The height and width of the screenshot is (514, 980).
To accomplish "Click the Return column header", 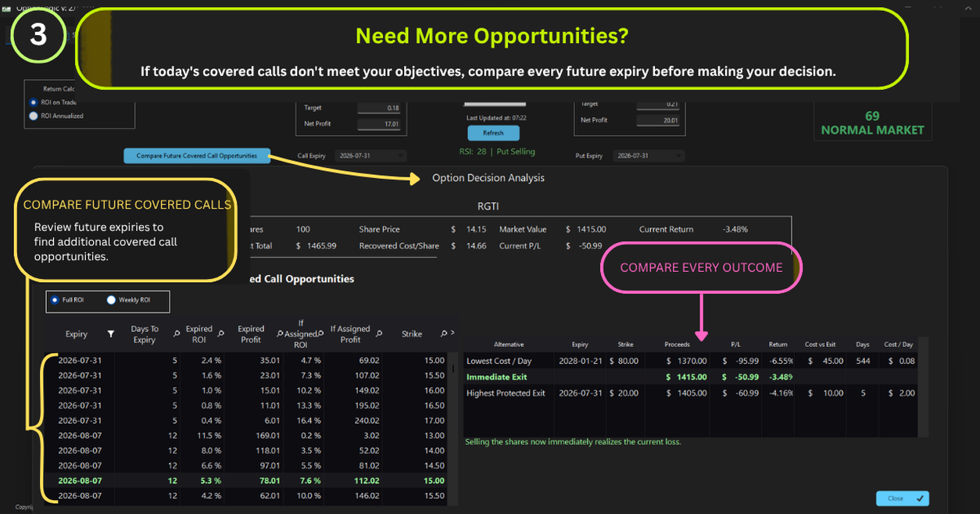I will click(778, 344).
